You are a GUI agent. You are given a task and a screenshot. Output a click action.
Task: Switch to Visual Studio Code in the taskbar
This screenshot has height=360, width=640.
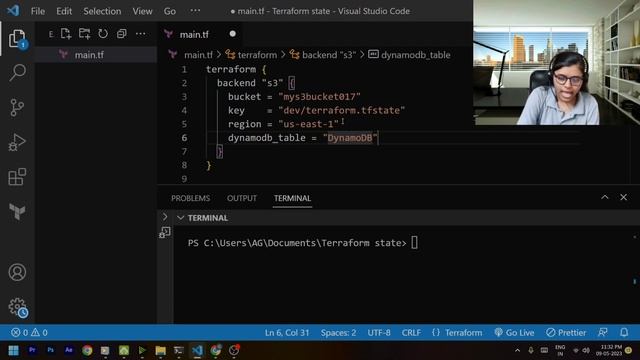(x=197, y=350)
